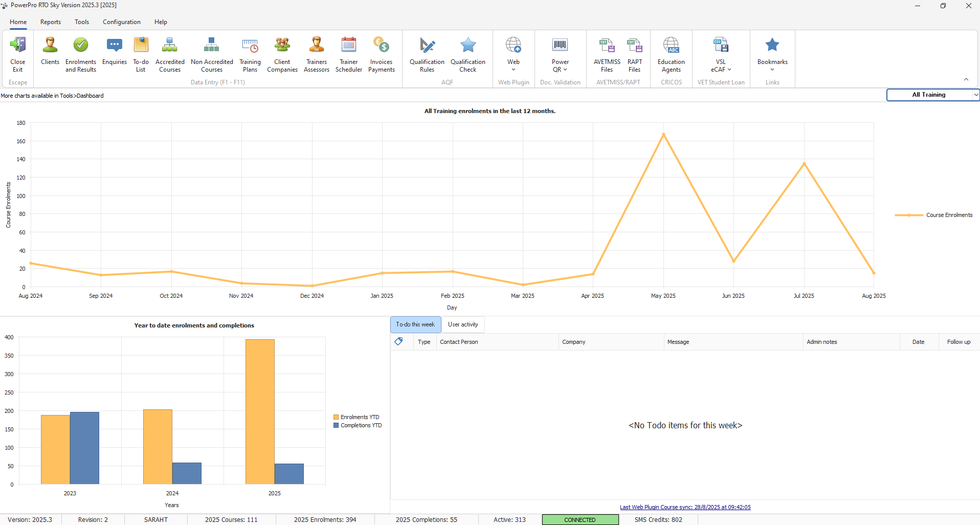
Task: Expand the All Training dropdown
Action: 975,95
